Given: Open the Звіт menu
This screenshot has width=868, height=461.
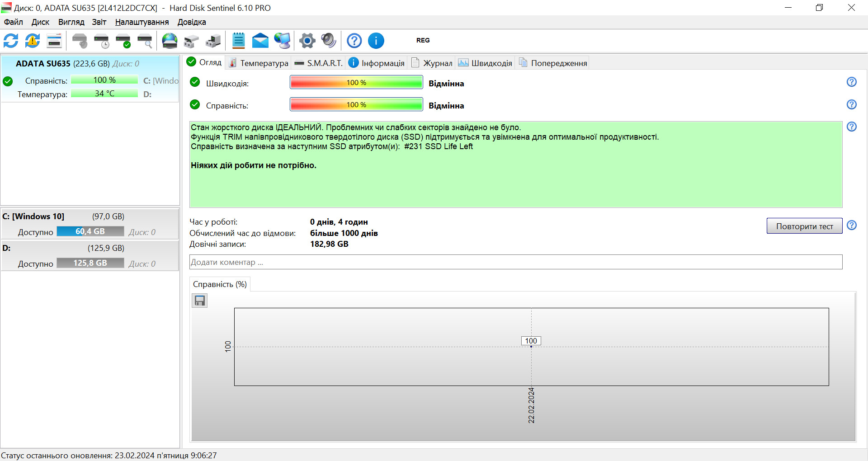Looking at the screenshot, I should [x=99, y=22].
